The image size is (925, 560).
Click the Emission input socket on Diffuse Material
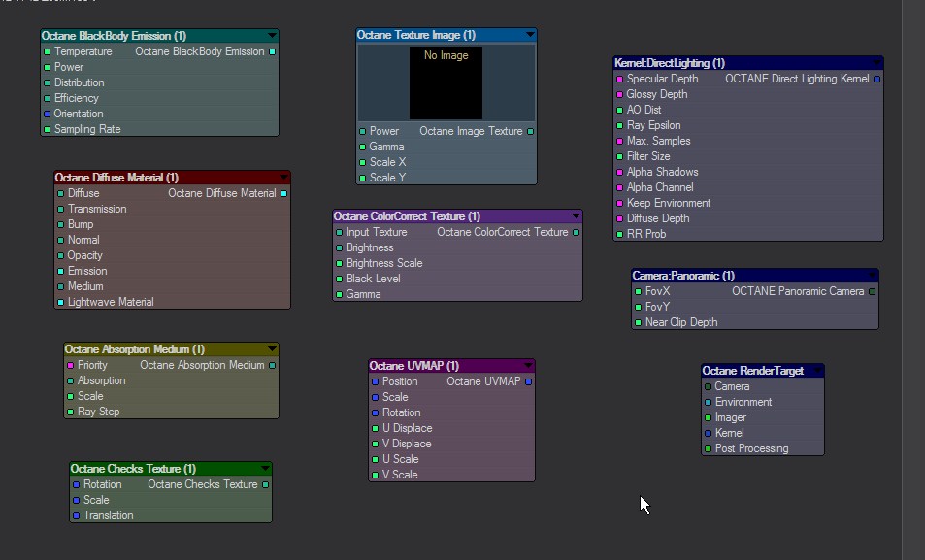click(60, 271)
